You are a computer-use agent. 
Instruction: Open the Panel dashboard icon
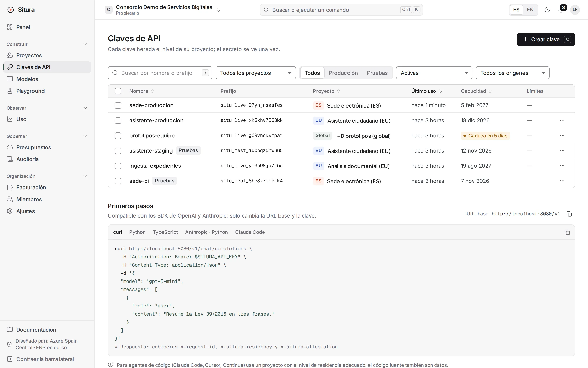(10, 27)
